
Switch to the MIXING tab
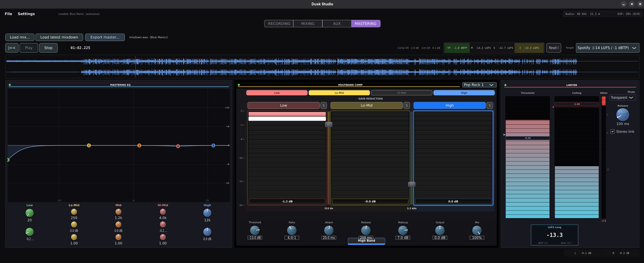tap(308, 24)
